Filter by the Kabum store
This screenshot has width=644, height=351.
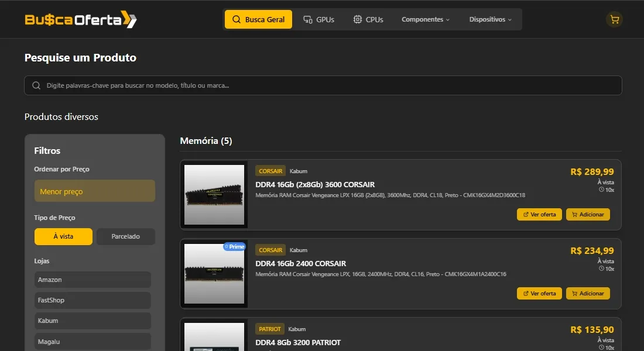point(93,321)
